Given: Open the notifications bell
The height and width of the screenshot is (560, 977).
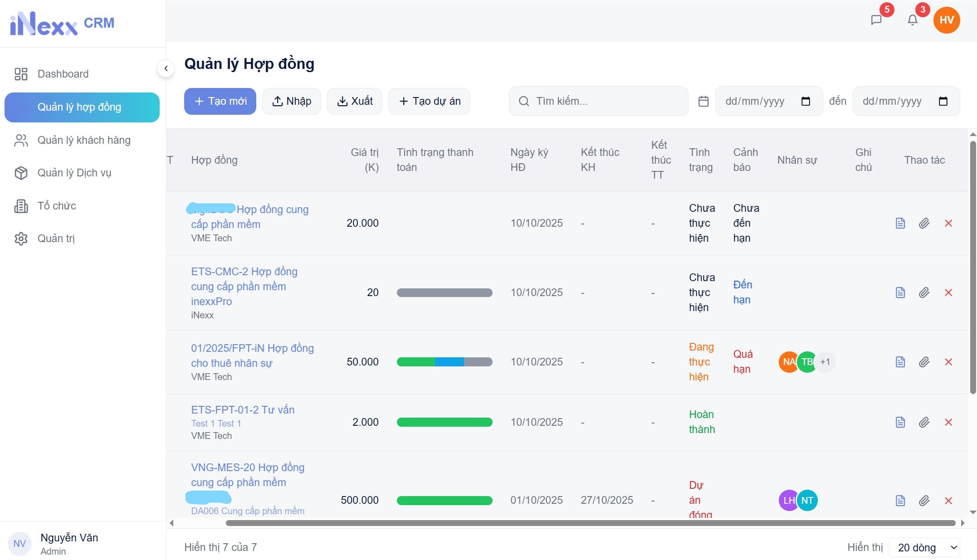Looking at the screenshot, I should (x=913, y=20).
